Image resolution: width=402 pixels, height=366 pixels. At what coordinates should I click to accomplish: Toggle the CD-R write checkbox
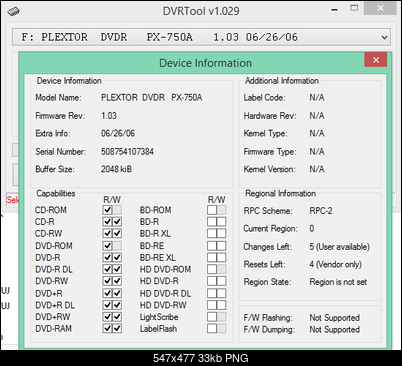point(117,222)
